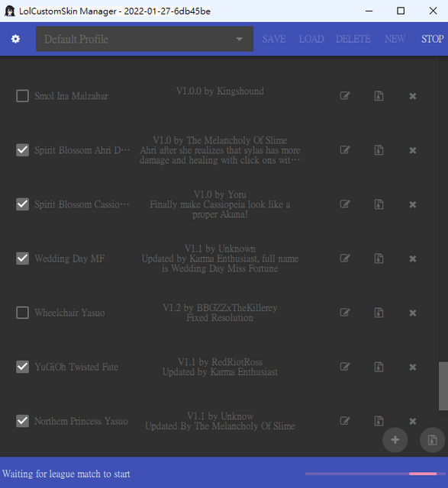Remove the Spirit Blossom Cassiopeia mod
448x488 pixels.
click(413, 204)
